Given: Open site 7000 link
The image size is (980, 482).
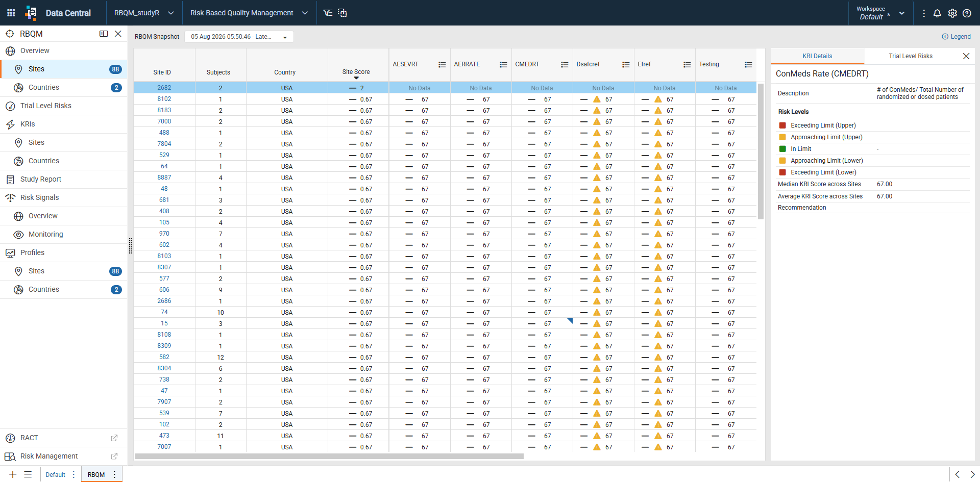Looking at the screenshot, I should [x=164, y=121].
